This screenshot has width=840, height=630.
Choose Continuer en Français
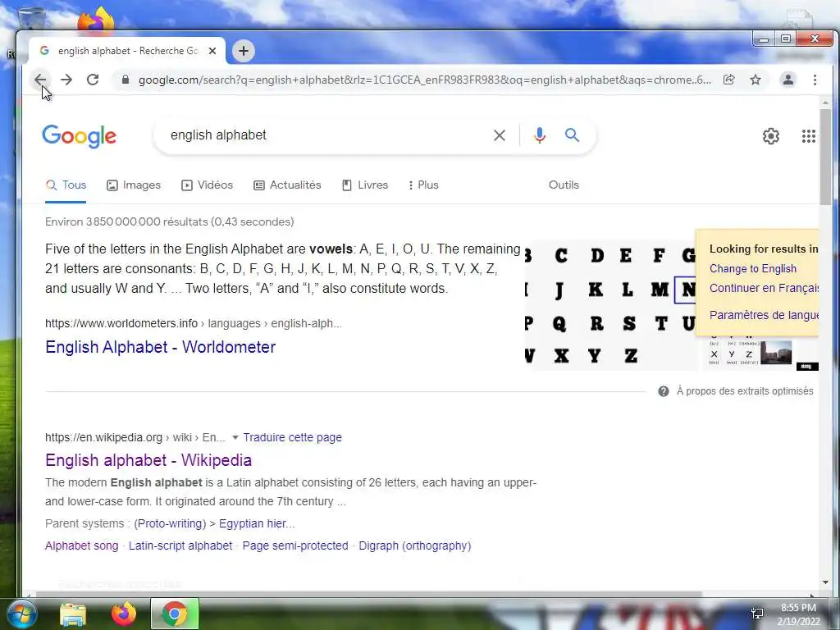click(x=764, y=288)
